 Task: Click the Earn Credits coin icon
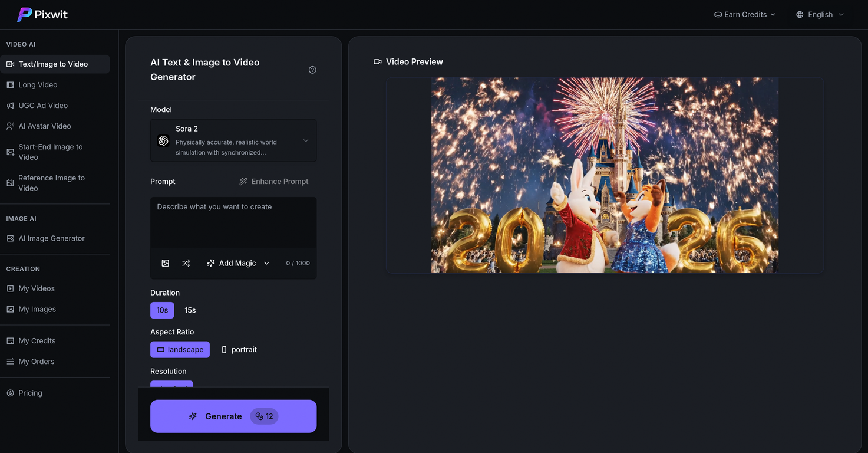[718, 15]
